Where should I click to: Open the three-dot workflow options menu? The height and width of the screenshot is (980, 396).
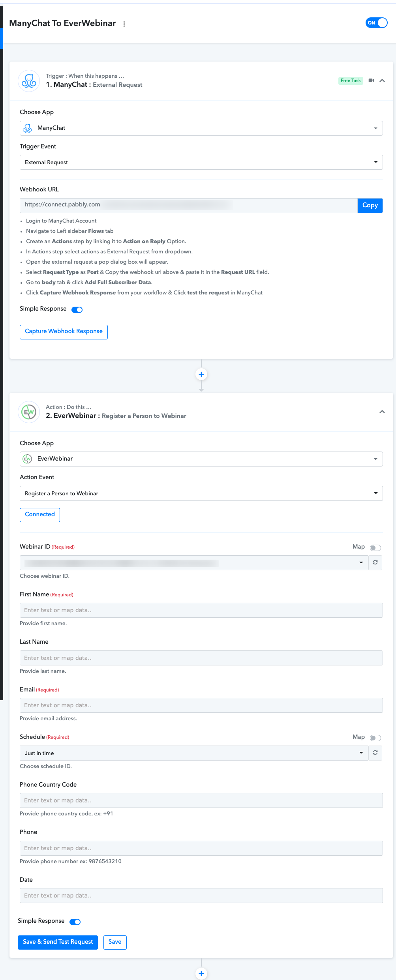124,24
